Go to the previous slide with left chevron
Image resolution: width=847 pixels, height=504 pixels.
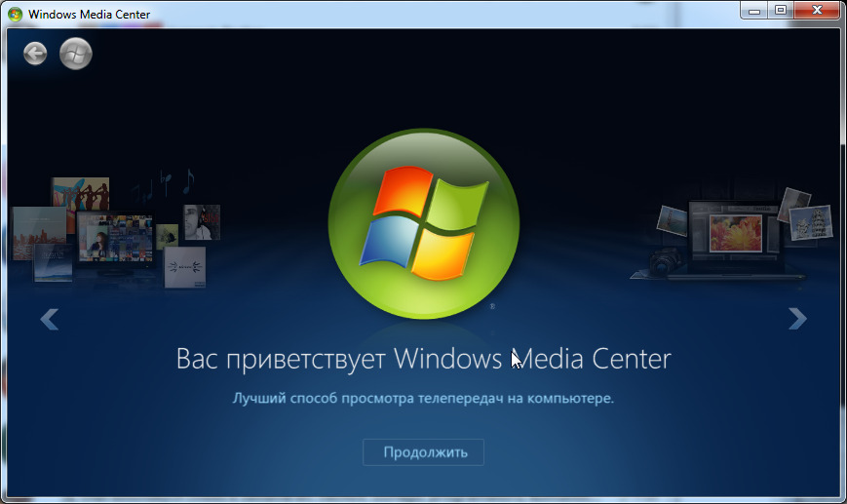tap(49, 319)
